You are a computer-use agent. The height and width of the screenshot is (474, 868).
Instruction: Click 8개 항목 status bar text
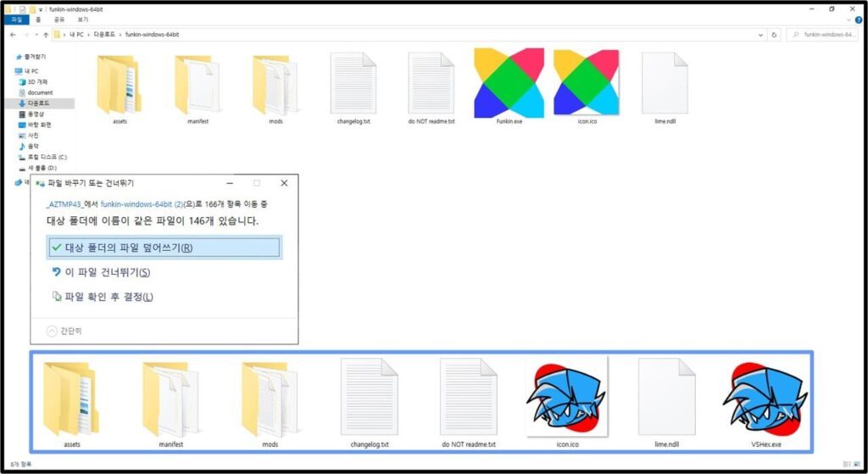click(x=20, y=464)
